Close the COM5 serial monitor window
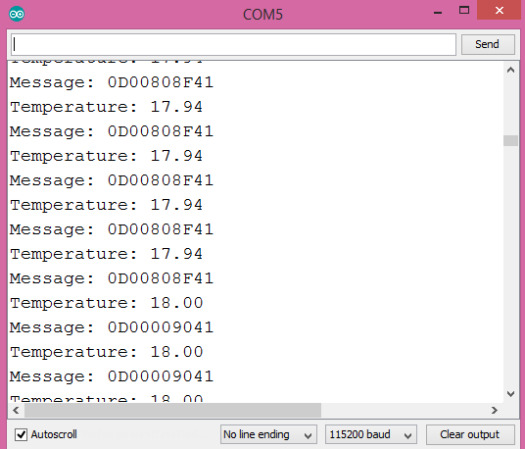The width and height of the screenshot is (525, 449). pos(500,10)
